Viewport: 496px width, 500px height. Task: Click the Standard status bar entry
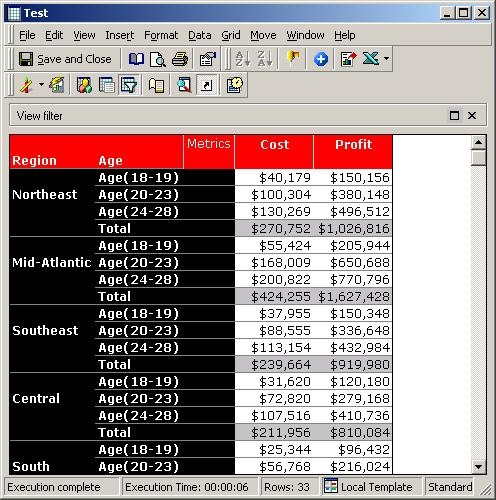(x=450, y=487)
